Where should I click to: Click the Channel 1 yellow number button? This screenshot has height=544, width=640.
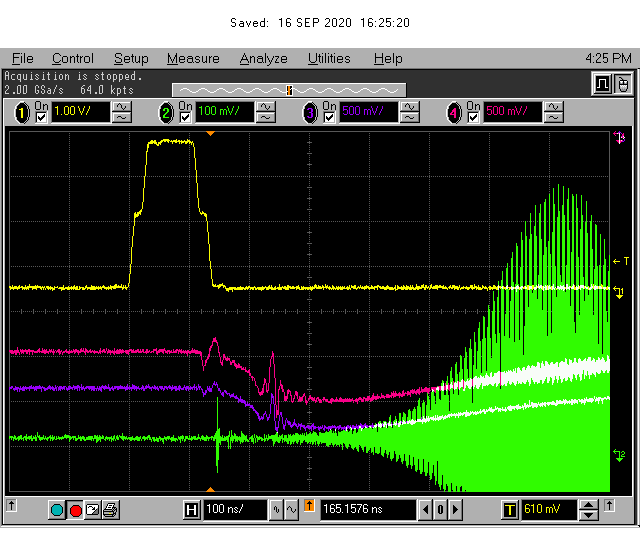[x=22, y=113]
